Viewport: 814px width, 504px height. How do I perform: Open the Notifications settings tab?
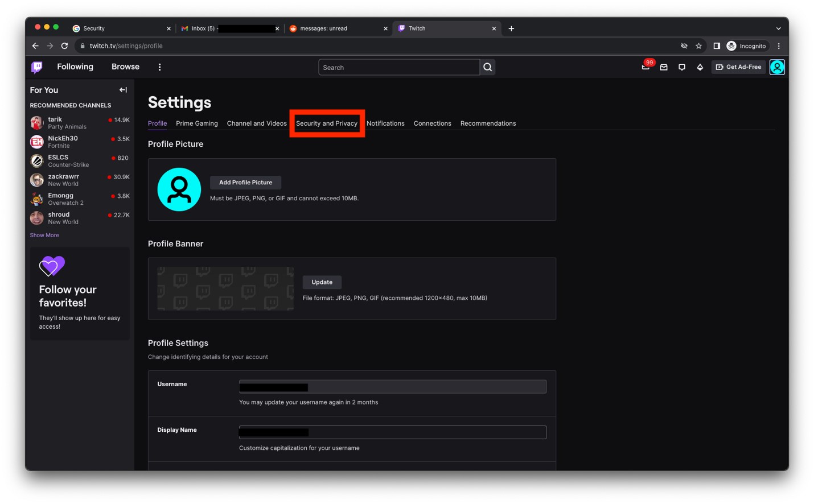pyautogui.click(x=385, y=123)
